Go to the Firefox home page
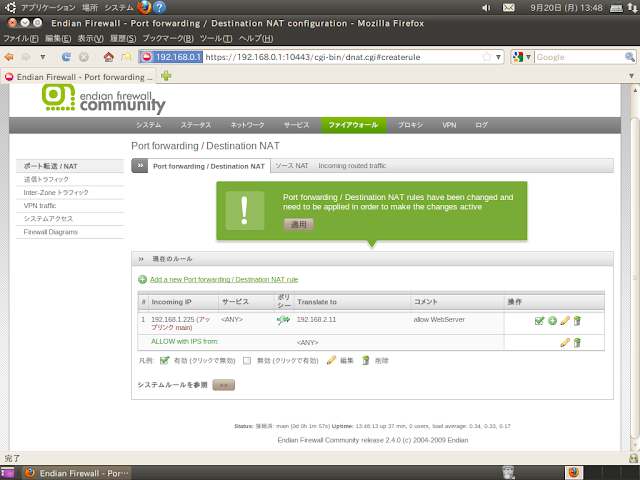640x480 pixels. pyautogui.click(x=109, y=57)
